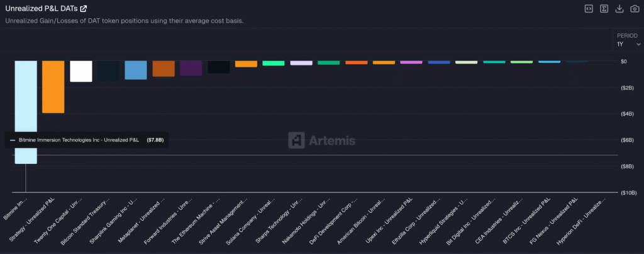Viewport: 644px width, 254px height.
Task: Click the black Ethereum Machine bar
Action: pos(218,67)
